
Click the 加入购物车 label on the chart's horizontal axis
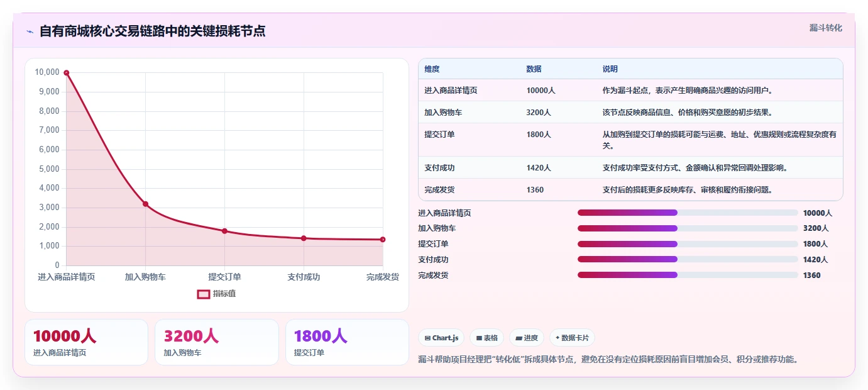coord(145,277)
